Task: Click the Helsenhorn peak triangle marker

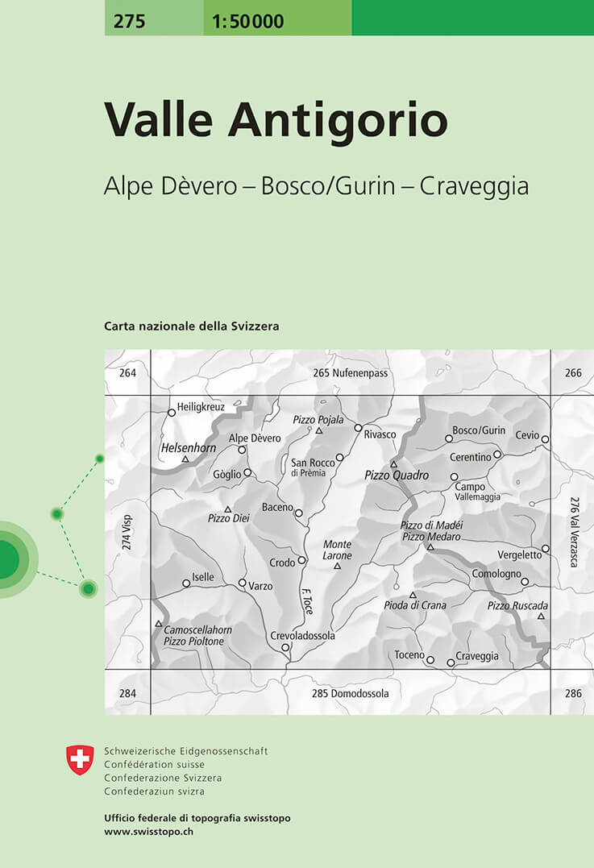Action: pyautogui.click(x=185, y=459)
